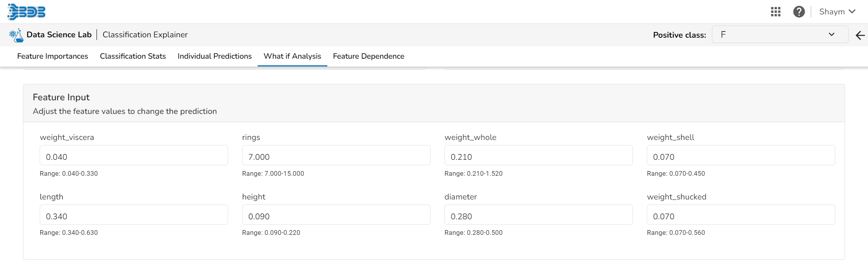Click the weight_whole input box

click(538, 156)
